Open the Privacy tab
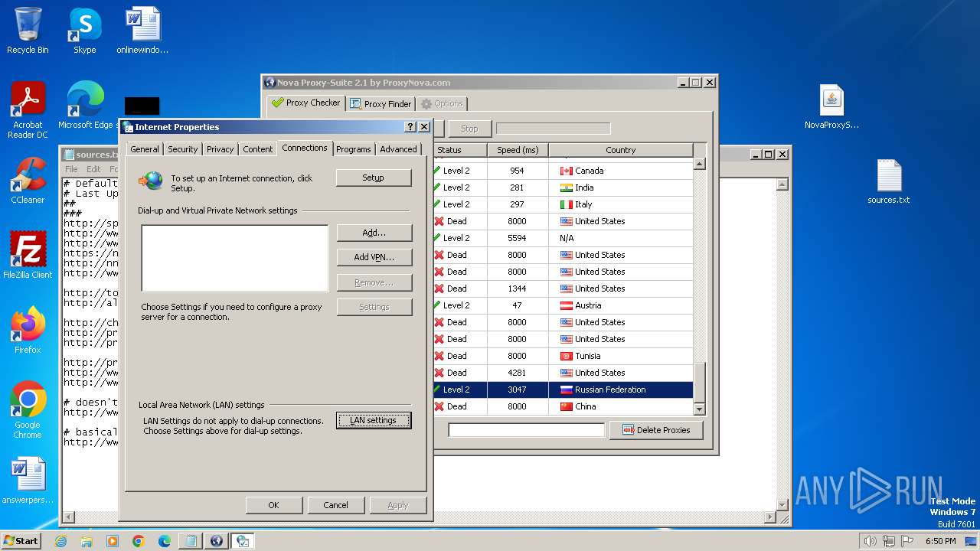Screen dimensions: 980x551 [x=220, y=149]
